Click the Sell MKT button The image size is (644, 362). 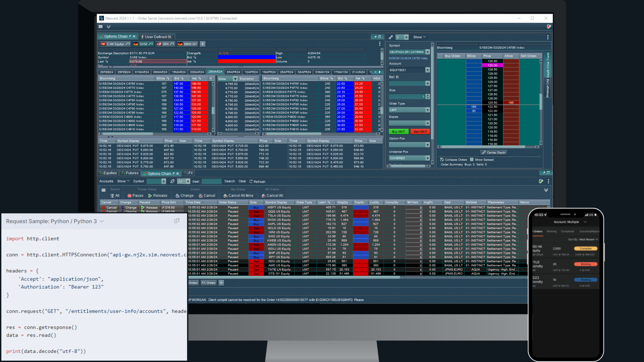(420, 132)
